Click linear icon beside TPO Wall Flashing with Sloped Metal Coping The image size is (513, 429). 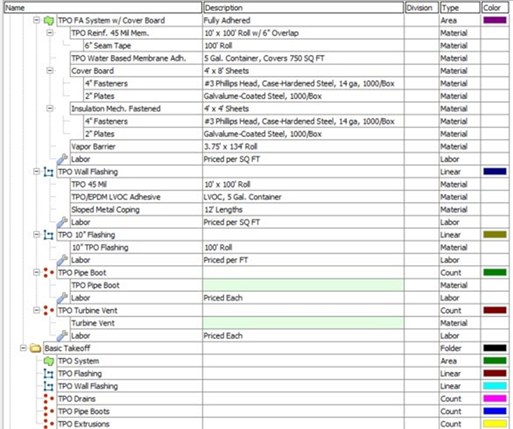tap(49, 172)
